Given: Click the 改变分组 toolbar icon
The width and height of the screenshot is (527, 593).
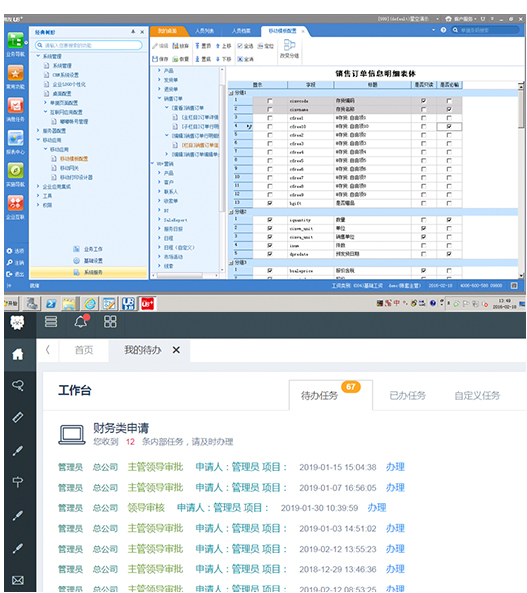Looking at the screenshot, I should click(x=289, y=46).
